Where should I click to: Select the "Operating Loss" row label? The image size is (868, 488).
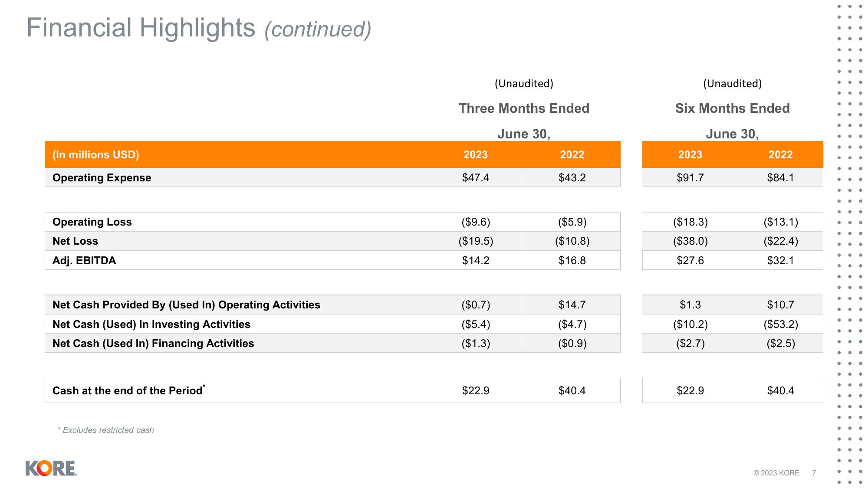pyautogui.click(x=92, y=222)
